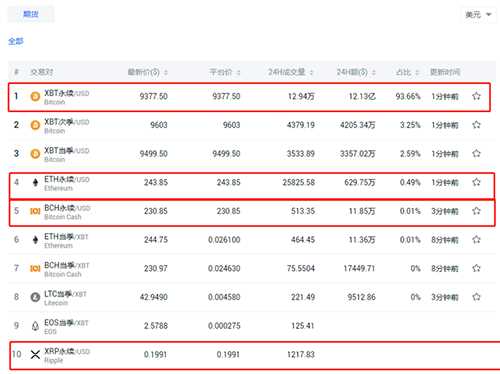Click the Bitcoin icon in row 3
This screenshot has height=374, width=500.
(x=35, y=154)
